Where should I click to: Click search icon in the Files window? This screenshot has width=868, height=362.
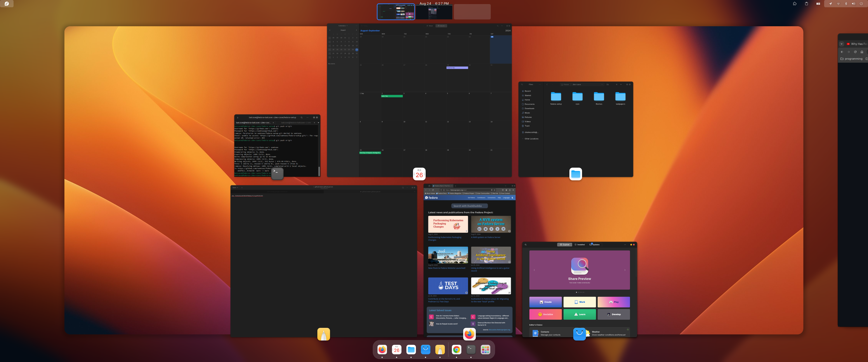[x=522, y=85]
